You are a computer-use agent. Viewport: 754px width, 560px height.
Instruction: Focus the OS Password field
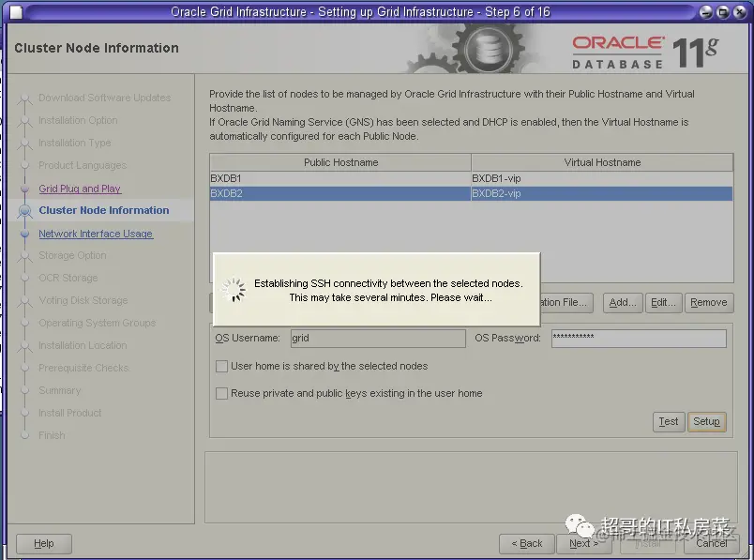(639, 339)
